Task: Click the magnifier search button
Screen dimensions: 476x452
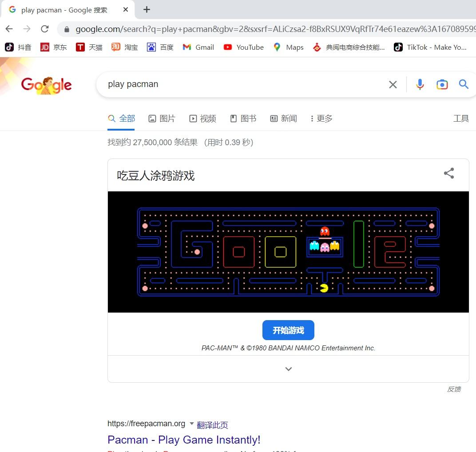Action: tap(464, 84)
